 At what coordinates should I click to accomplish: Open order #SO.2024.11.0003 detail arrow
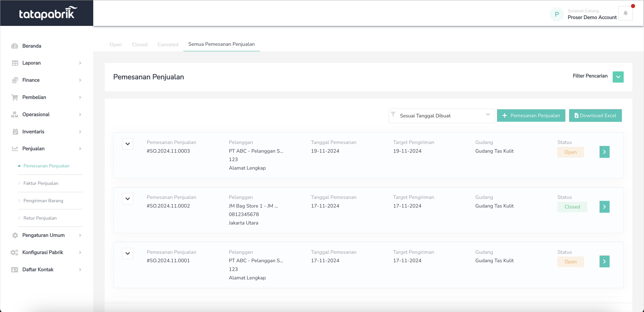(x=604, y=152)
